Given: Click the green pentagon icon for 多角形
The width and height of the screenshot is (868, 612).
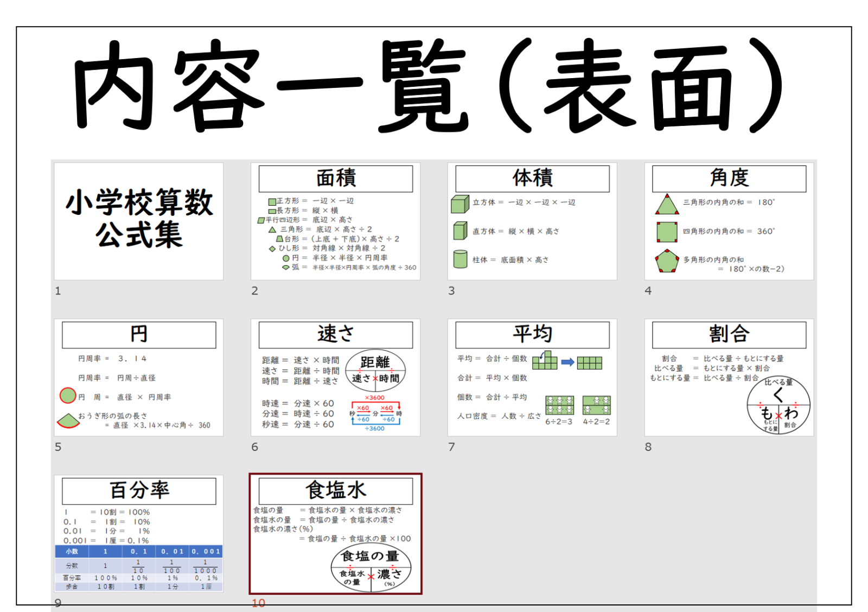Looking at the screenshot, I should pos(667,261).
